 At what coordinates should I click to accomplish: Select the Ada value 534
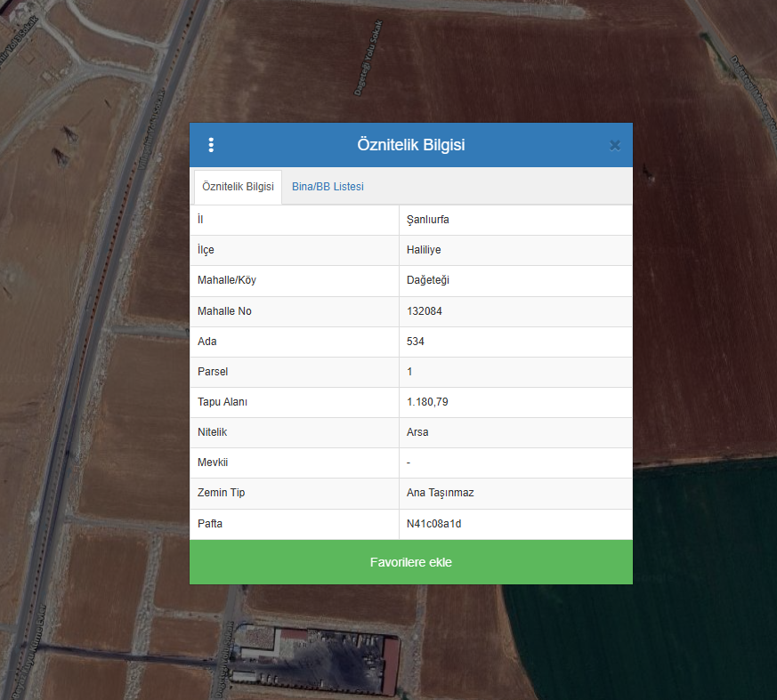click(416, 342)
